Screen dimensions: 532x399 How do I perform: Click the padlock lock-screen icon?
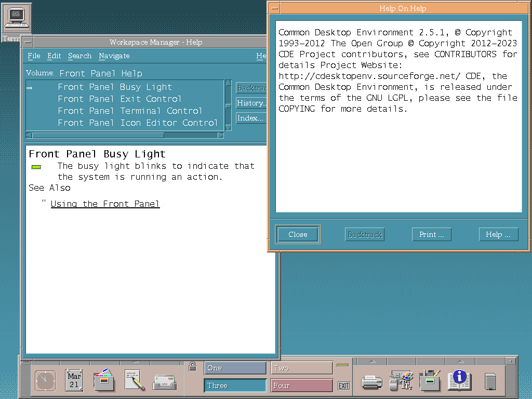point(193,367)
